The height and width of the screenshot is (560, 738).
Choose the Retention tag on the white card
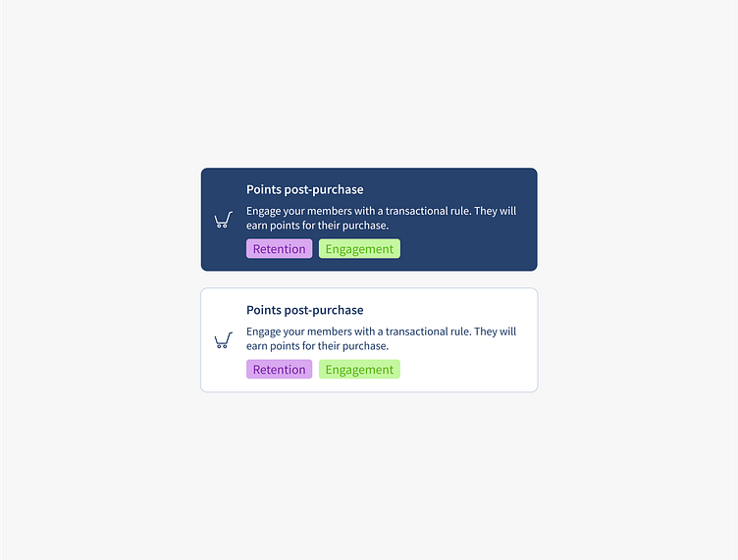pos(279,370)
